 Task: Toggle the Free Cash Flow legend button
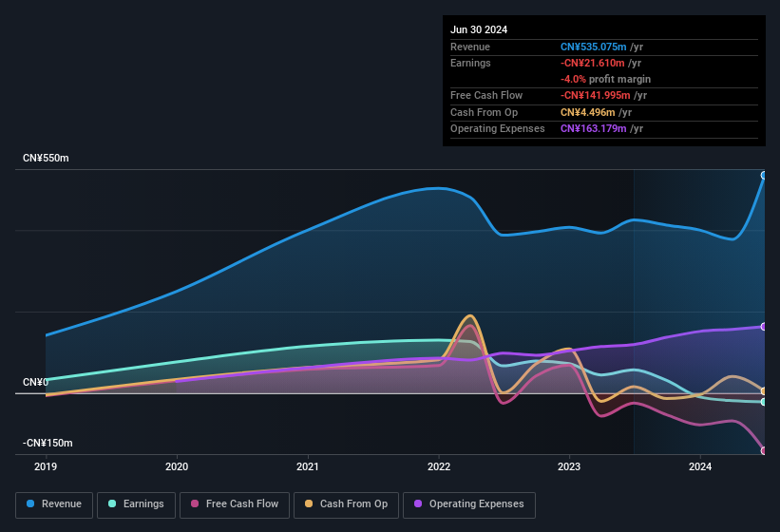(x=235, y=504)
